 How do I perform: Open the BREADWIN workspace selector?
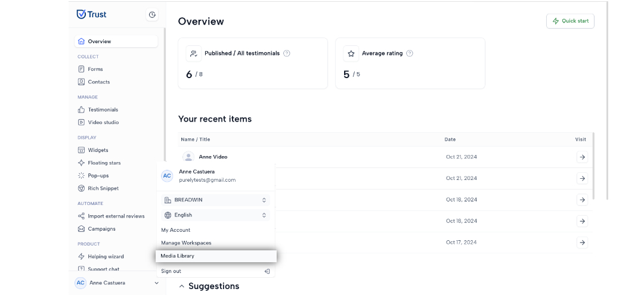click(216, 200)
